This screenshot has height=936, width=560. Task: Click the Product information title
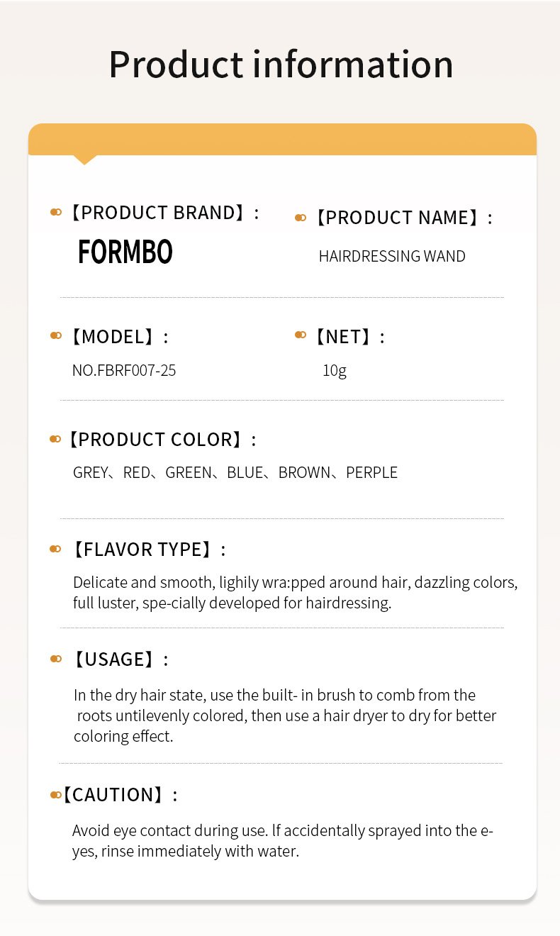click(281, 64)
